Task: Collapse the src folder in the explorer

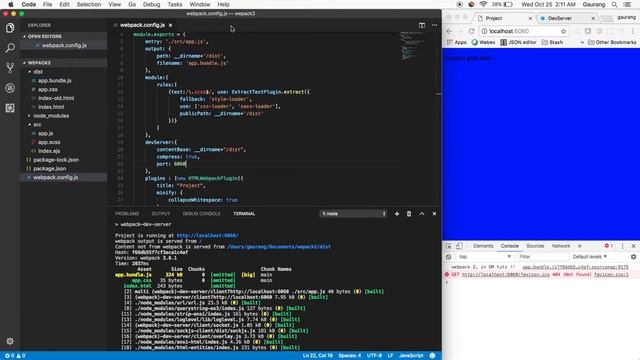Action: (x=37, y=124)
